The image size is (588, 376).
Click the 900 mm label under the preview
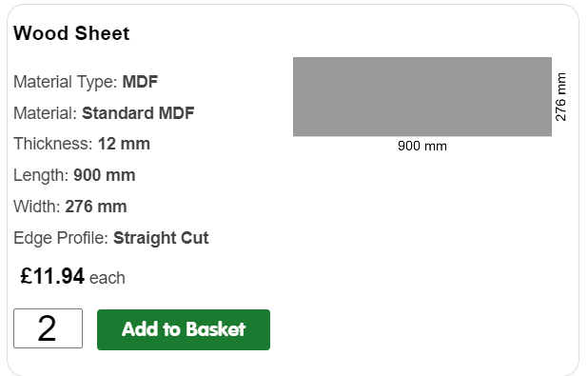point(422,146)
